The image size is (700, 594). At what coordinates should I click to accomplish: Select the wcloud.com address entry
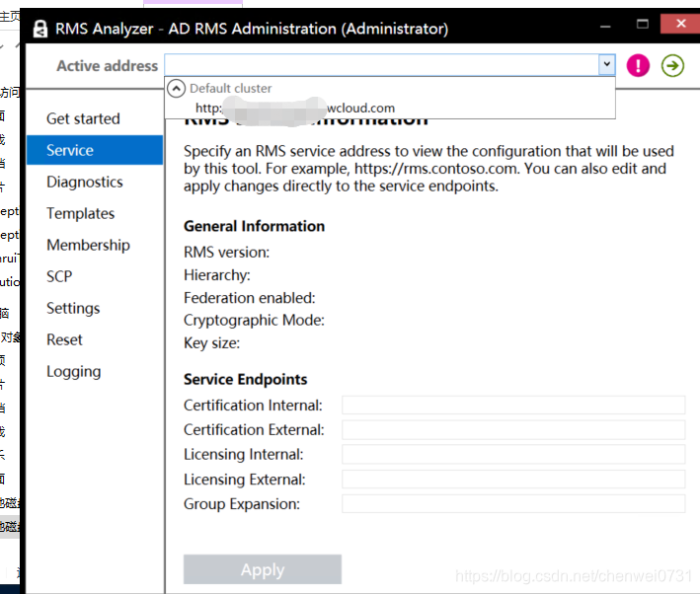[295, 108]
